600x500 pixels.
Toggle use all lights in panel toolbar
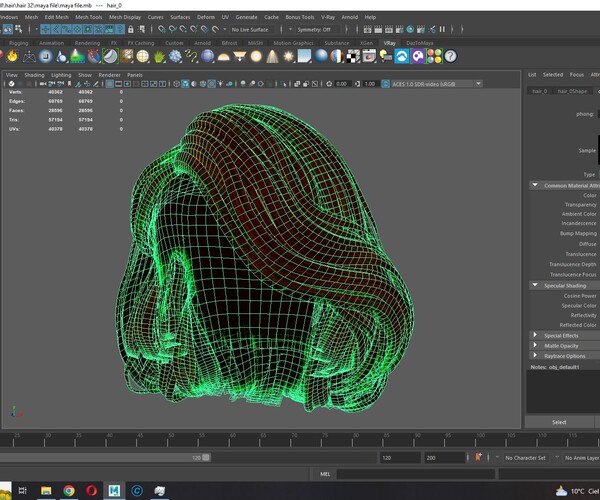(220, 84)
